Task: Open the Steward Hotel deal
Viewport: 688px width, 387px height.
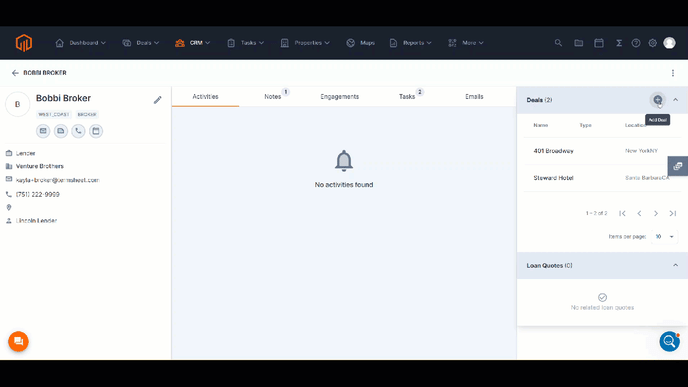Action: 553,178
